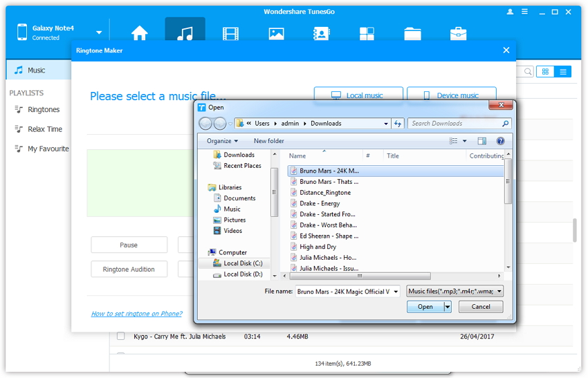588x378 pixels.
Task: Open the Home tab icon
Action: point(140,33)
